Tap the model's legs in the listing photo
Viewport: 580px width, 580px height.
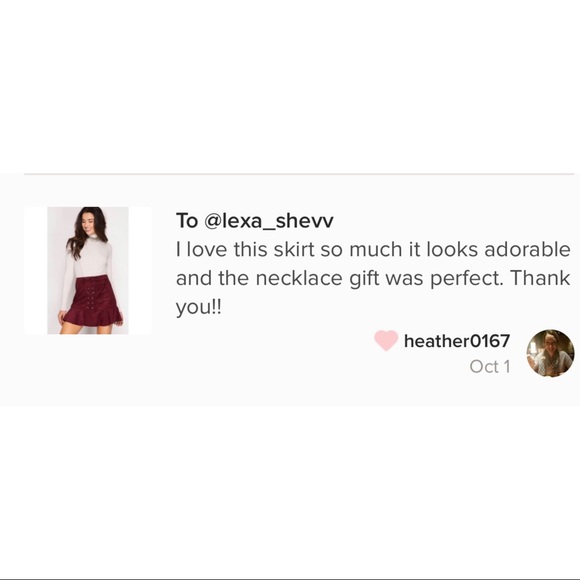[x=87, y=328]
